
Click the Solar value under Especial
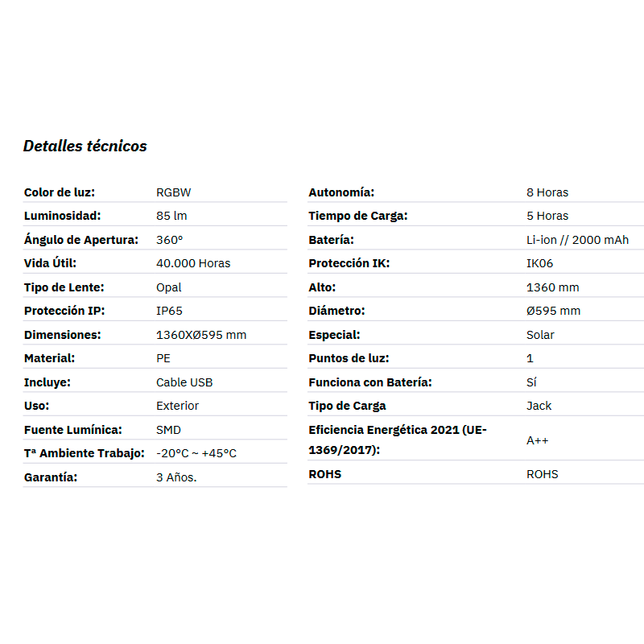540,335
